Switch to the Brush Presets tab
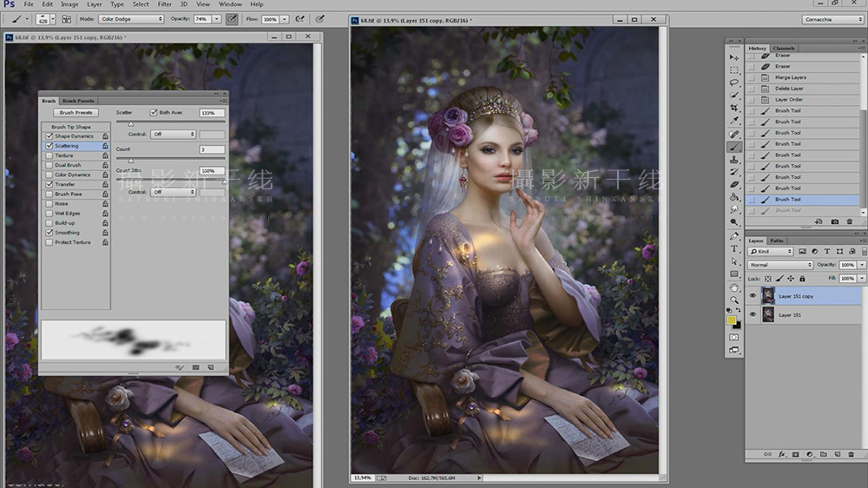Screen dimensions: 868x488 [78, 101]
